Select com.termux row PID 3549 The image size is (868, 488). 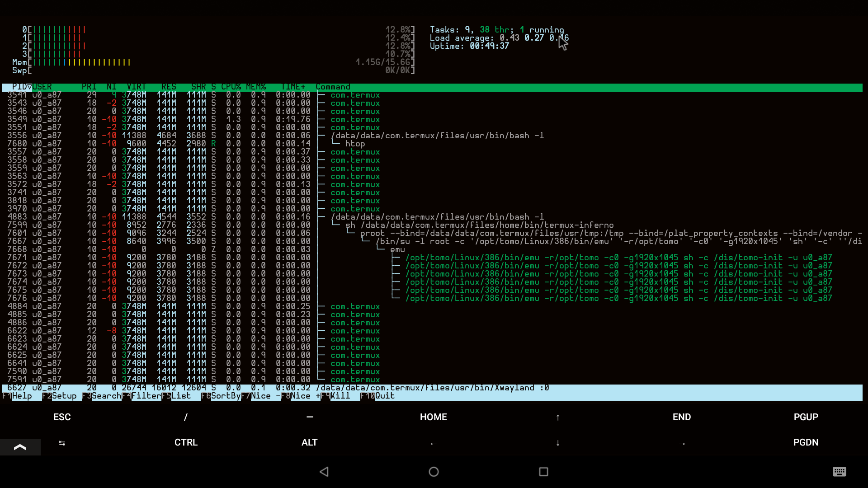tap(432, 119)
